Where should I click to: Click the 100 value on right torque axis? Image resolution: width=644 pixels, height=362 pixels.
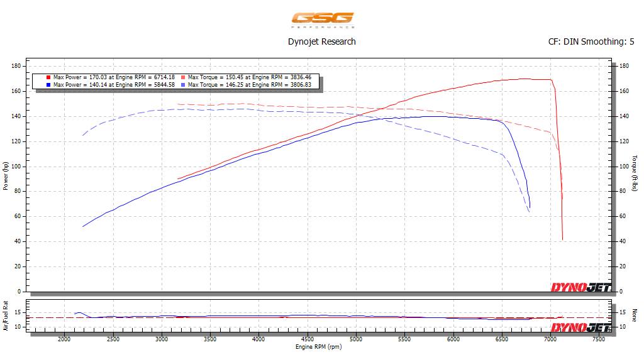click(624, 166)
